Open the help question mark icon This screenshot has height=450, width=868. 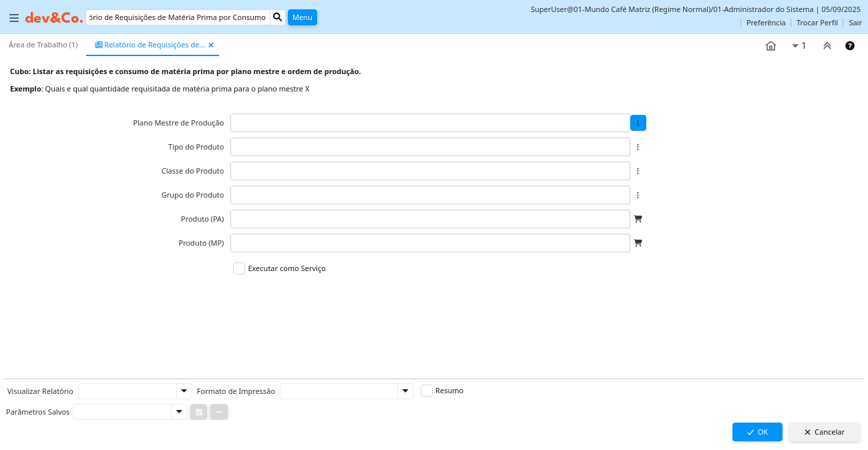850,46
